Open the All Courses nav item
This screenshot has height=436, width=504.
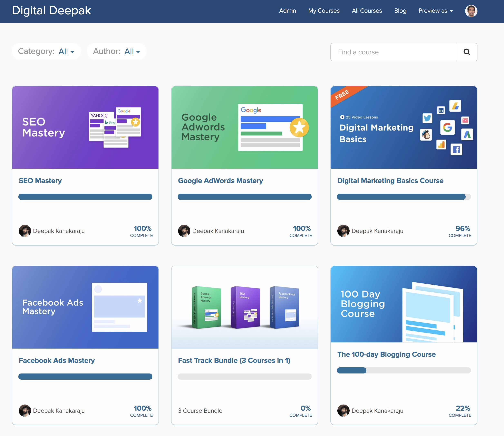[367, 11]
